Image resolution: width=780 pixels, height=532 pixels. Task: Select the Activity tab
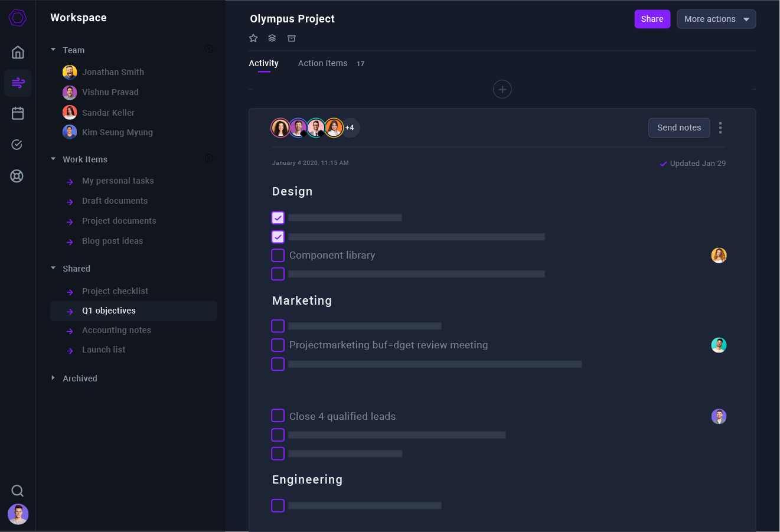click(x=263, y=63)
